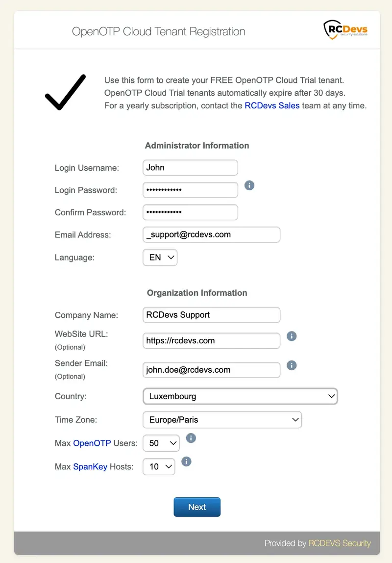Open the Language EN dropdown
392x563 pixels.
click(x=160, y=257)
